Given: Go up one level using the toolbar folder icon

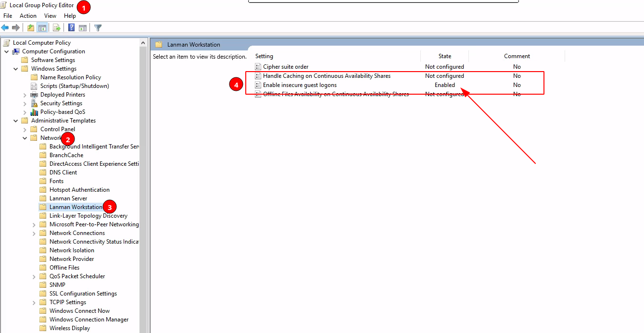Looking at the screenshot, I should point(31,28).
